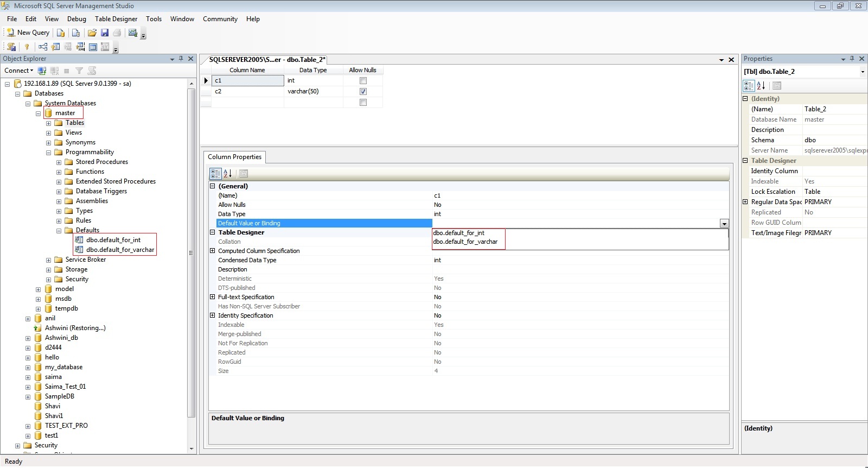Viewport: 868px width, 468px height.
Task: Click the Generate Change Script icon
Action: [x=11, y=47]
